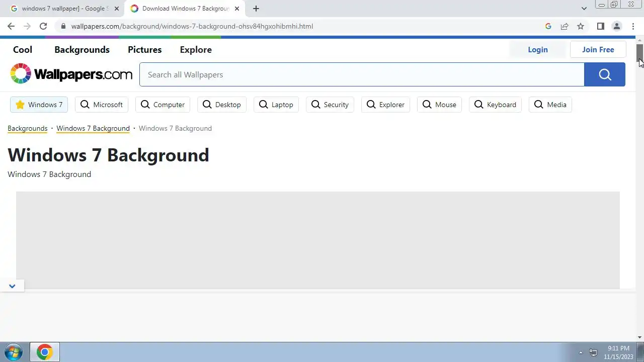The image size is (644, 362).
Task: Go back using the browser back arrow
Action: (11, 26)
